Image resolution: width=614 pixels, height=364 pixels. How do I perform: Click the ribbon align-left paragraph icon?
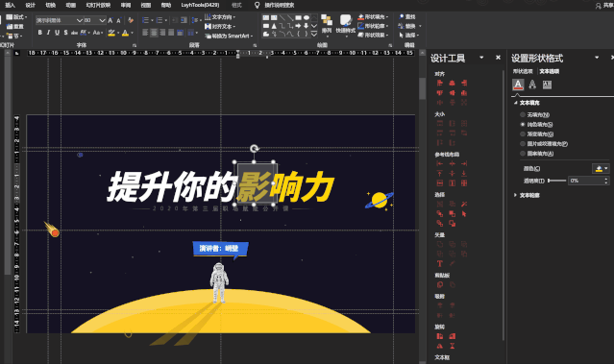tap(145, 33)
